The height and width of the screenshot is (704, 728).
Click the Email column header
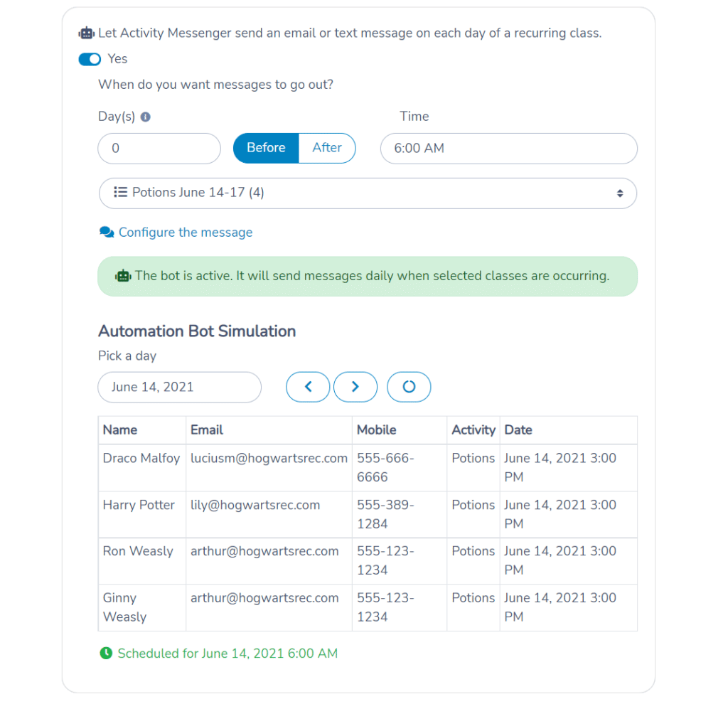pos(206,430)
